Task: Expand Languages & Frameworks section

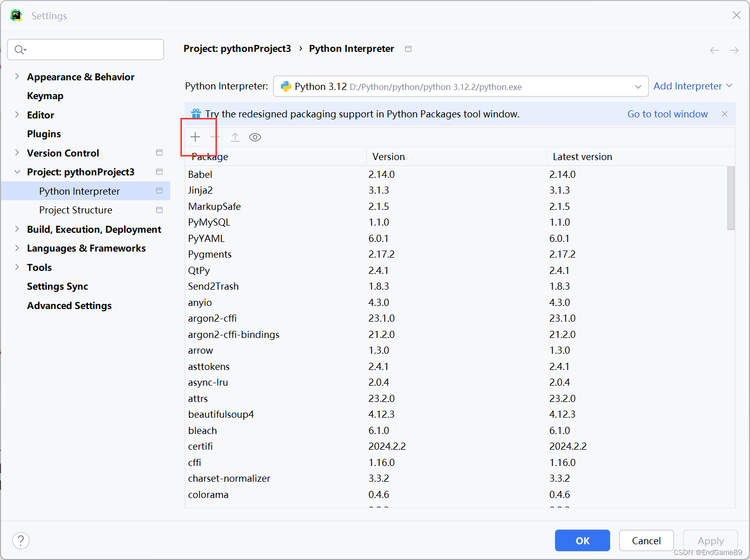Action: pyautogui.click(x=17, y=248)
